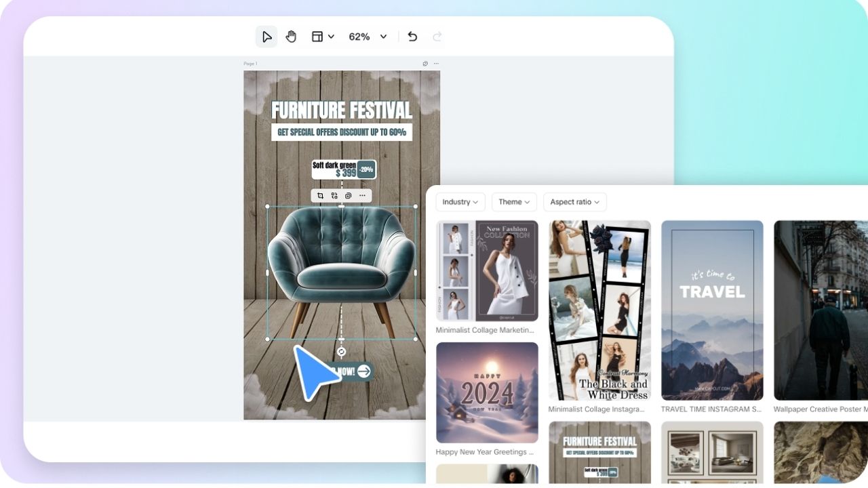This screenshot has height=488, width=868.
Task: Open the TRAVEL TIME INSTAGRAM template
Action: point(712,310)
